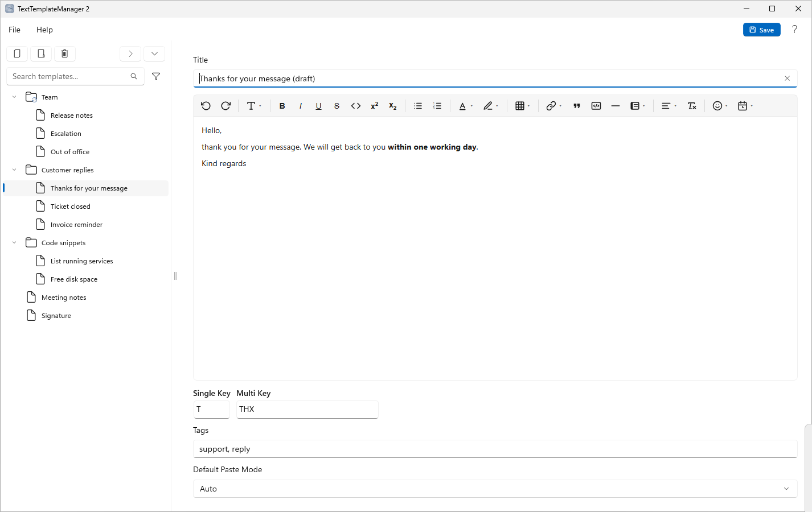Click the Customer replies folder icon
Image resolution: width=812 pixels, height=512 pixels.
click(31, 170)
